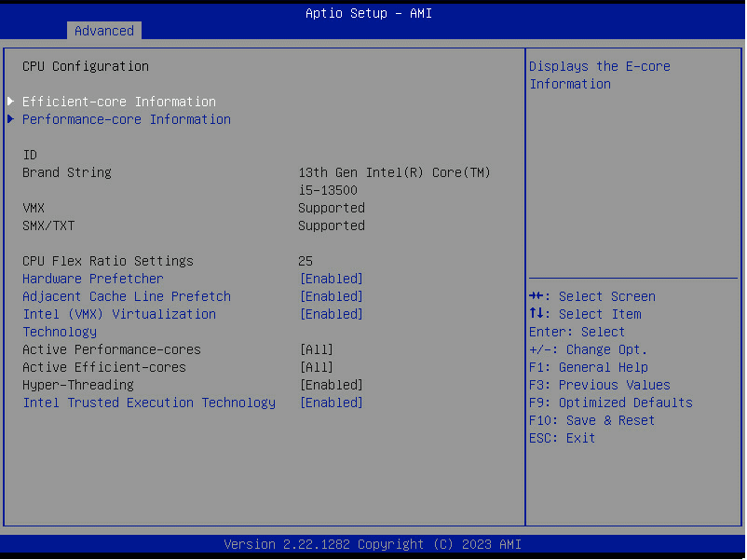Select Hyper-Threading label
The width and height of the screenshot is (747, 560).
point(78,385)
